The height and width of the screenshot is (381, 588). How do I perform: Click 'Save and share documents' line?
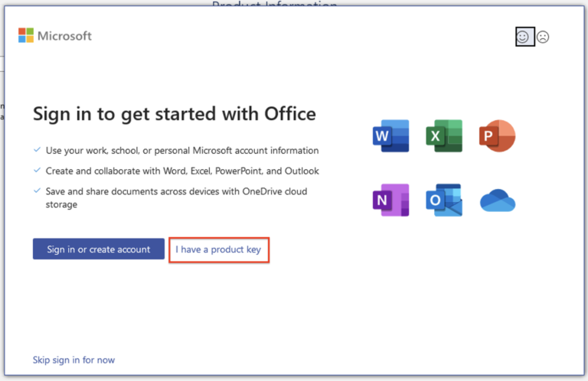(x=176, y=198)
